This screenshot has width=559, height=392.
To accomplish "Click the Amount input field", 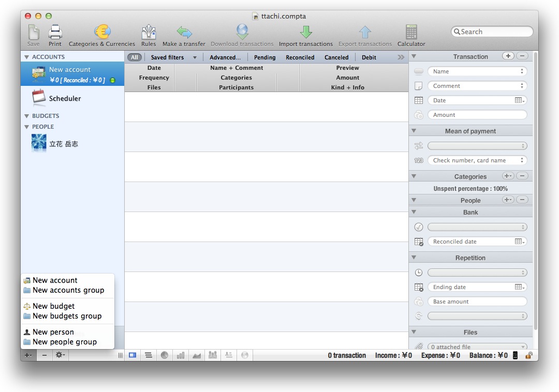I will (x=477, y=115).
